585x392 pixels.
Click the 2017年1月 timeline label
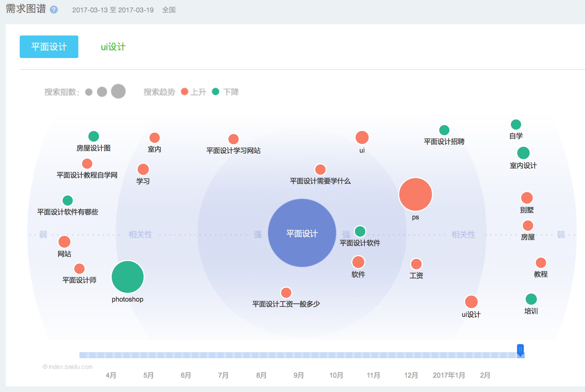click(449, 375)
